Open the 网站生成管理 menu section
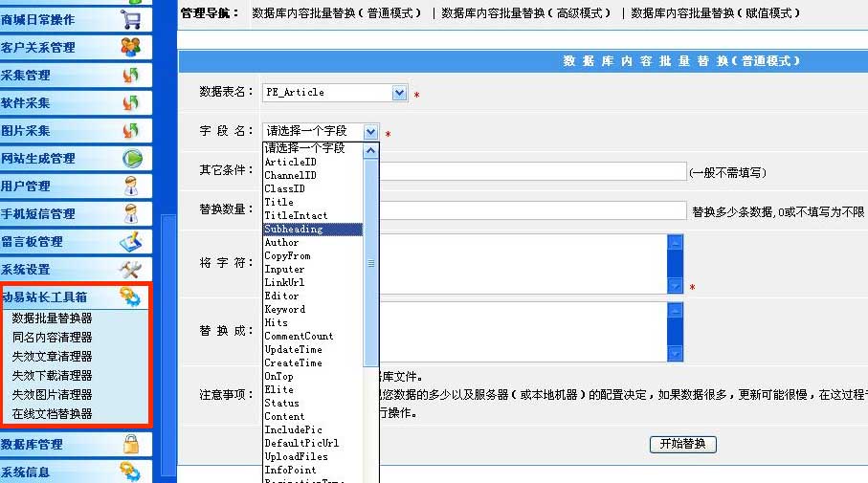Image resolution: width=868 pixels, height=483 pixels. pos(76,158)
